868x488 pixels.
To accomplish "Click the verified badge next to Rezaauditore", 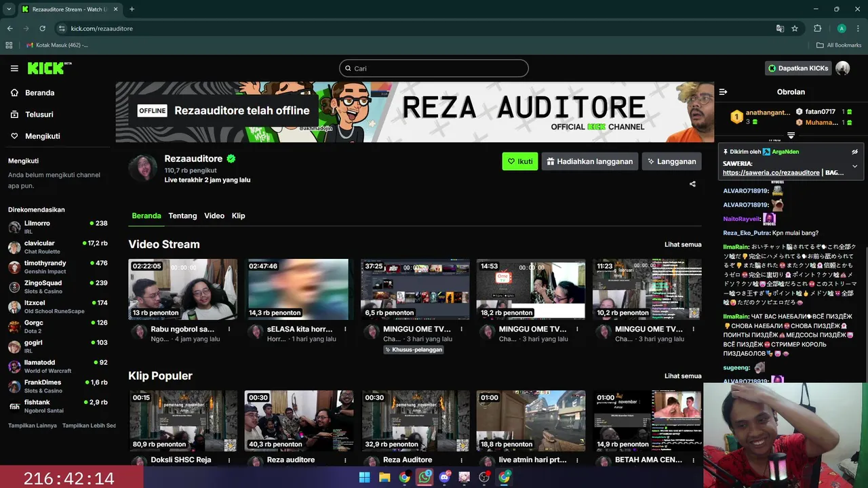I will 231,159.
